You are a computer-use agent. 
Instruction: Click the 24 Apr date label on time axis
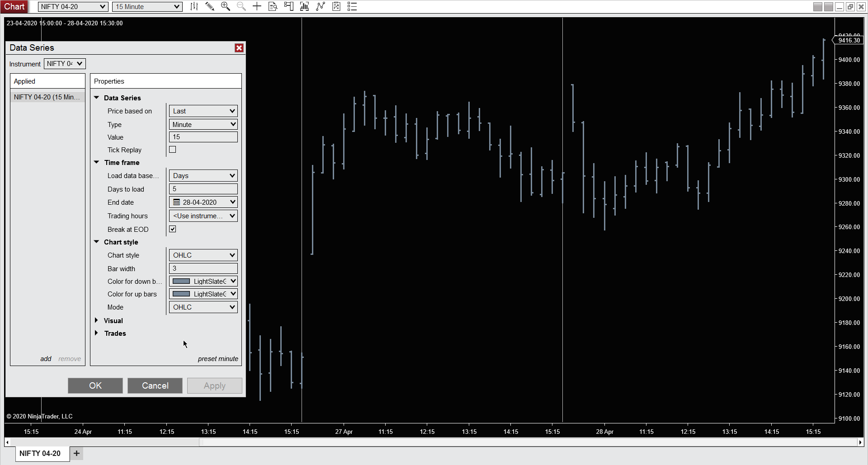point(83,432)
